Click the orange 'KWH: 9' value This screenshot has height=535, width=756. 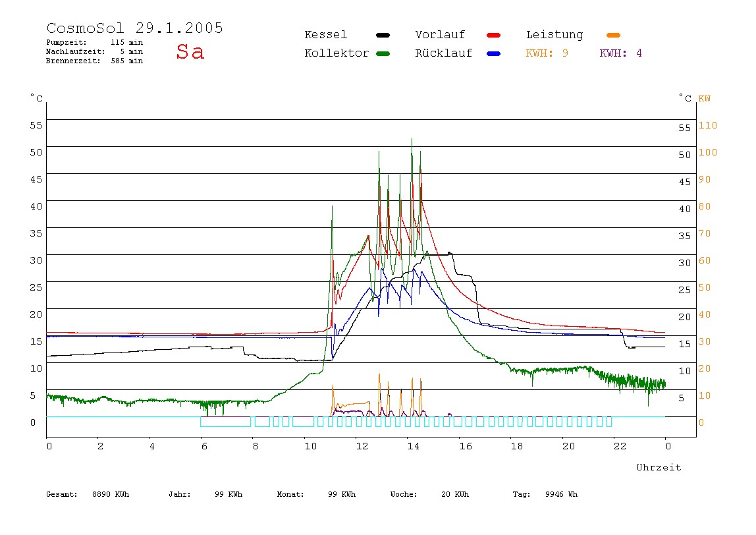(547, 53)
